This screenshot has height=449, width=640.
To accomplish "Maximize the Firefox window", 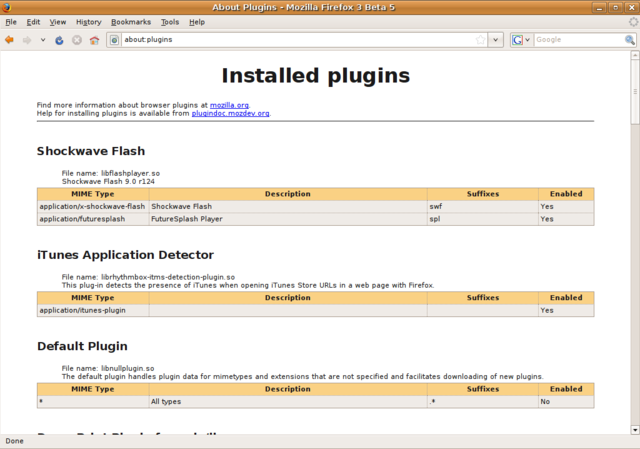I will point(616,7).
